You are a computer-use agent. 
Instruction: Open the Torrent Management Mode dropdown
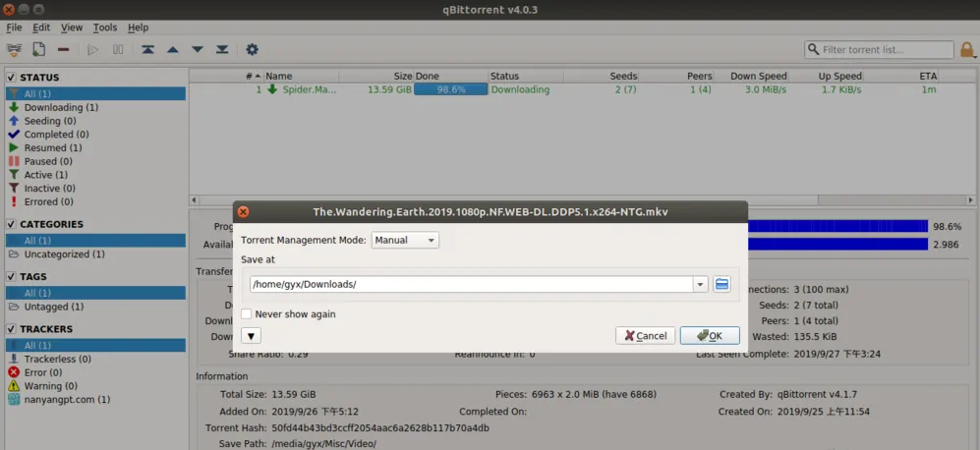pyautogui.click(x=405, y=240)
